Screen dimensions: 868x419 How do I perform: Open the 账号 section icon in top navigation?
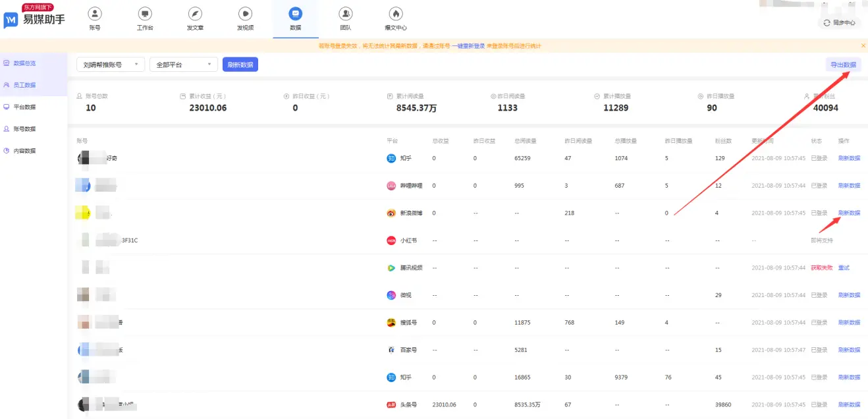(95, 13)
